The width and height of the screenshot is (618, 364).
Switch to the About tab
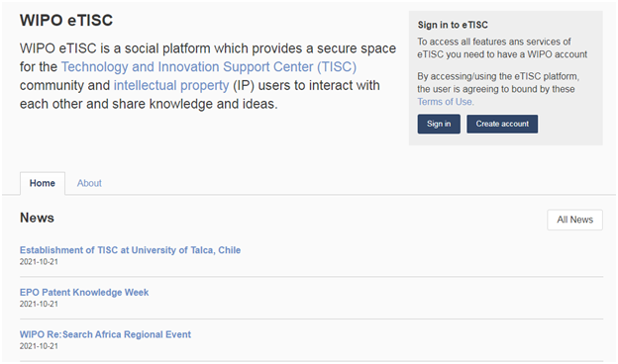89,183
